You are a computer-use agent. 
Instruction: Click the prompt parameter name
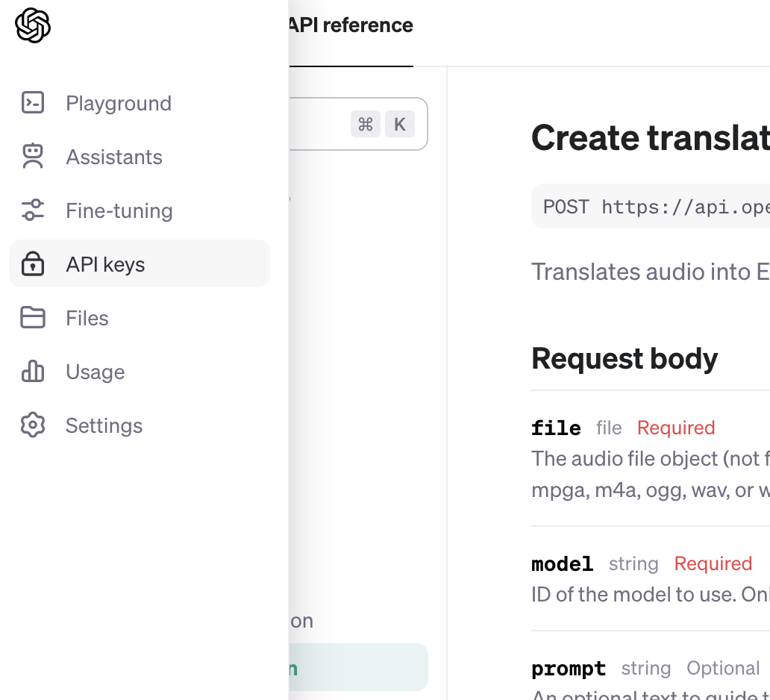(x=569, y=669)
